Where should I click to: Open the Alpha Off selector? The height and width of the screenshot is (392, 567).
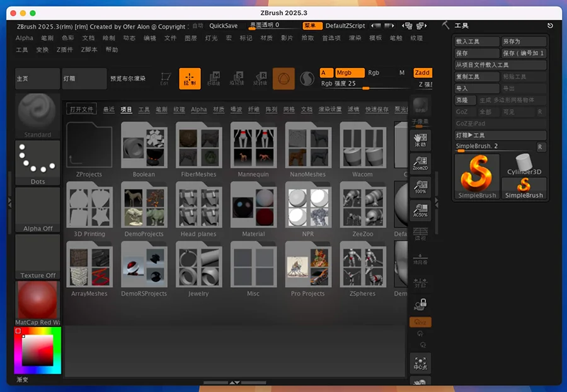coord(38,210)
